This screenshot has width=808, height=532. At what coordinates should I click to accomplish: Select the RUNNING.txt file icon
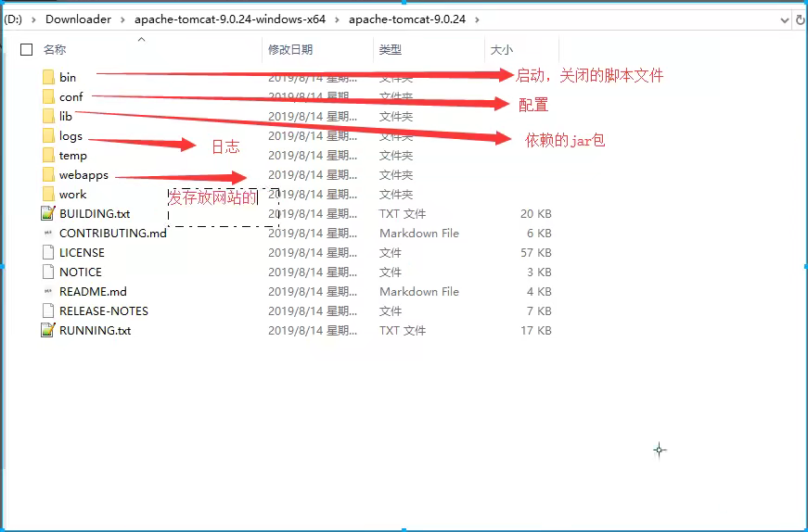[48, 330]
